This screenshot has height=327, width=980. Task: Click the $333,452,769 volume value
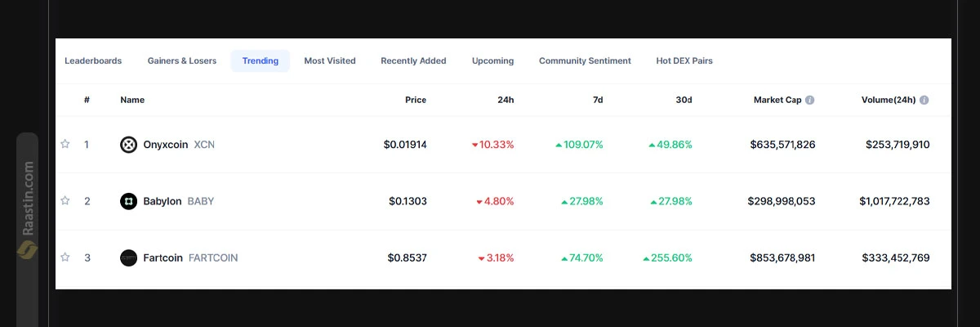click(896, 258)
